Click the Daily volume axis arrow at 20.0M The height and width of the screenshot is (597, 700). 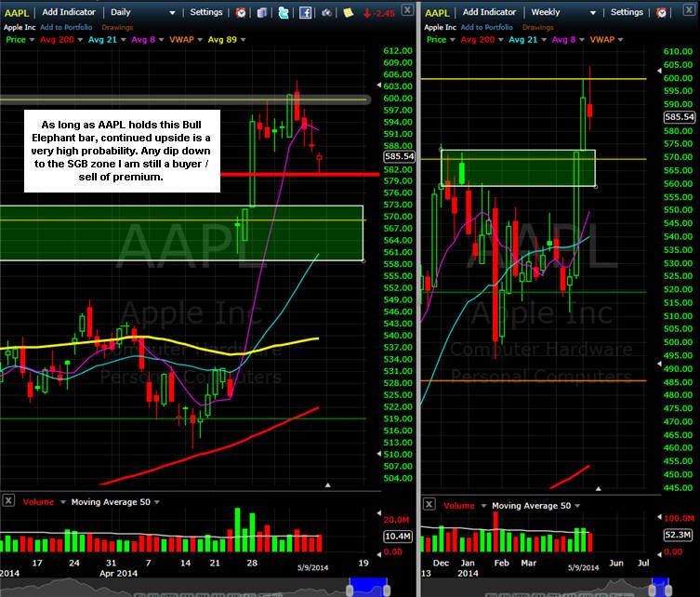pyautogui.click(x=379, y=513)
